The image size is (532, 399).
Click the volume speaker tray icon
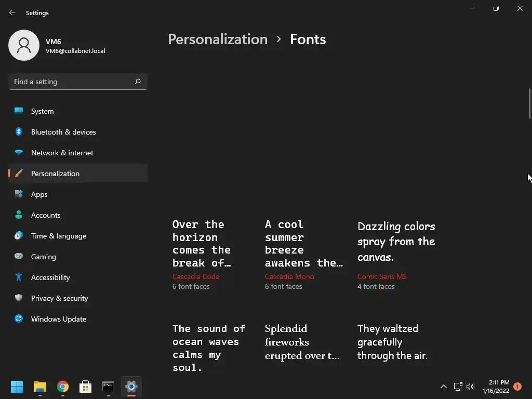470,387
